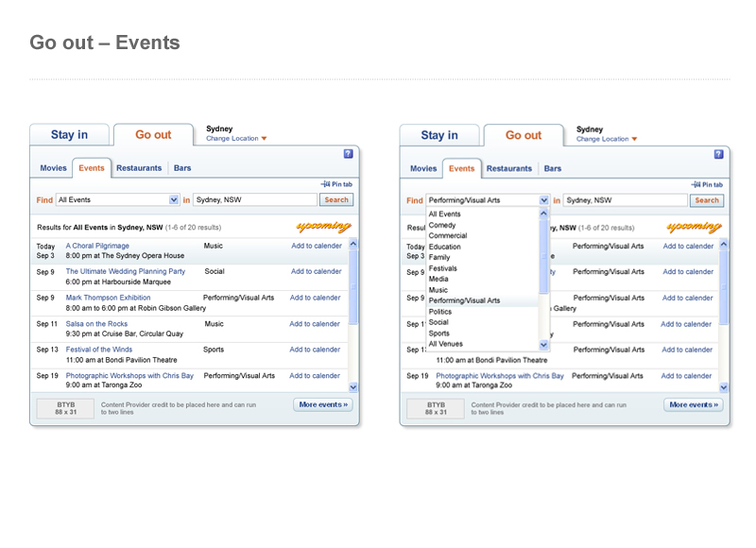Screen dimensions: 756x548
Task: Open the All Events dropdown on left panel
Action: click(x=174, y=199)
